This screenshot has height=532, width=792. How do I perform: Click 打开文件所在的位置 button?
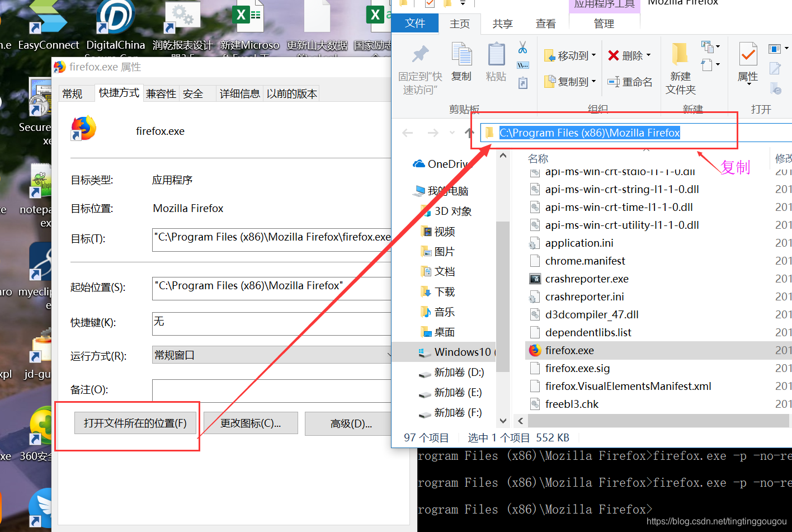click(135, 423)
